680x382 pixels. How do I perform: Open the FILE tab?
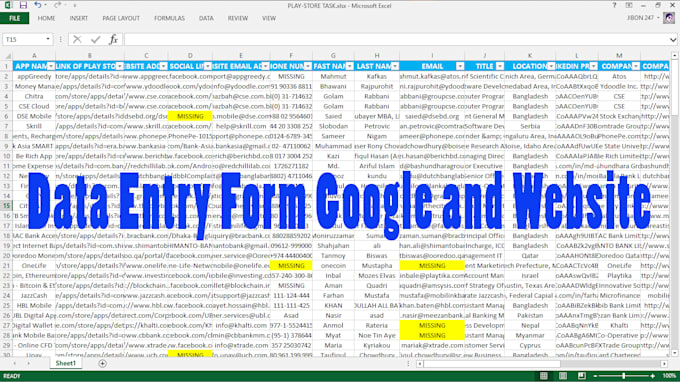point(15,18)
